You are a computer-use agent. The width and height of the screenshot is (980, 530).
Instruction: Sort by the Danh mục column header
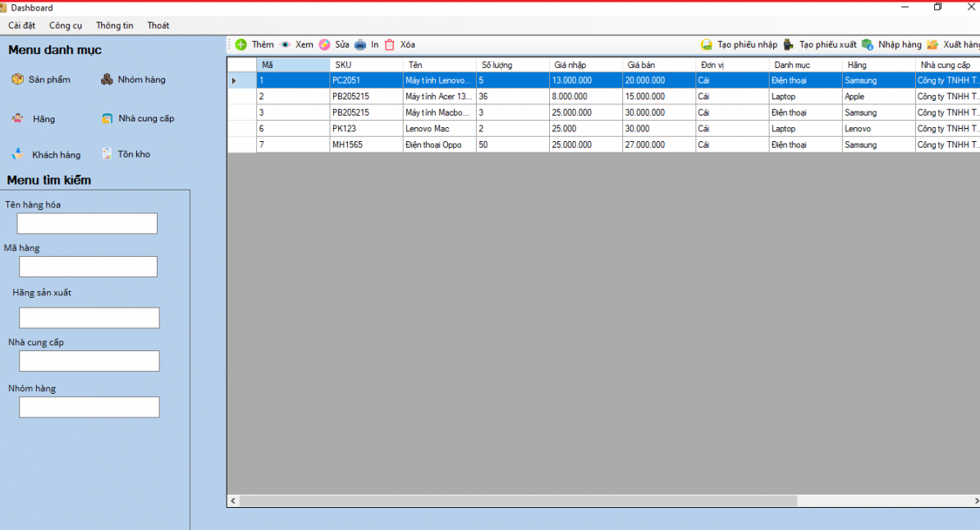(805, 64)
